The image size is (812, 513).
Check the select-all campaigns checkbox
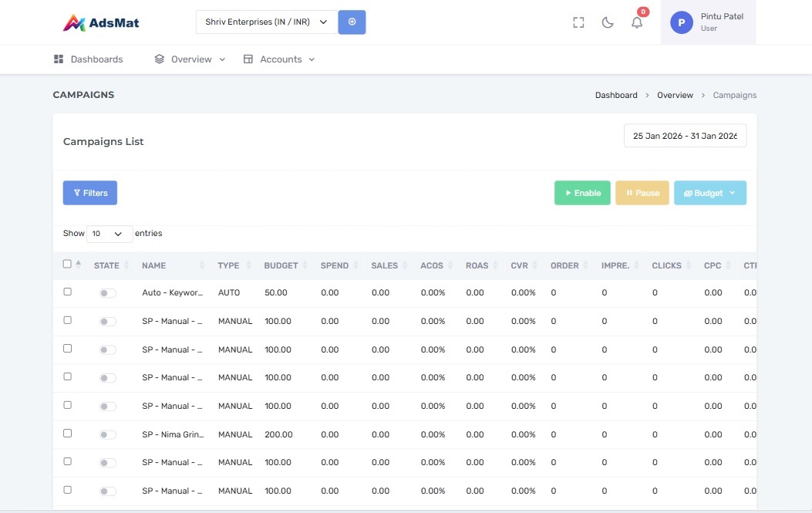coord(67,264)
